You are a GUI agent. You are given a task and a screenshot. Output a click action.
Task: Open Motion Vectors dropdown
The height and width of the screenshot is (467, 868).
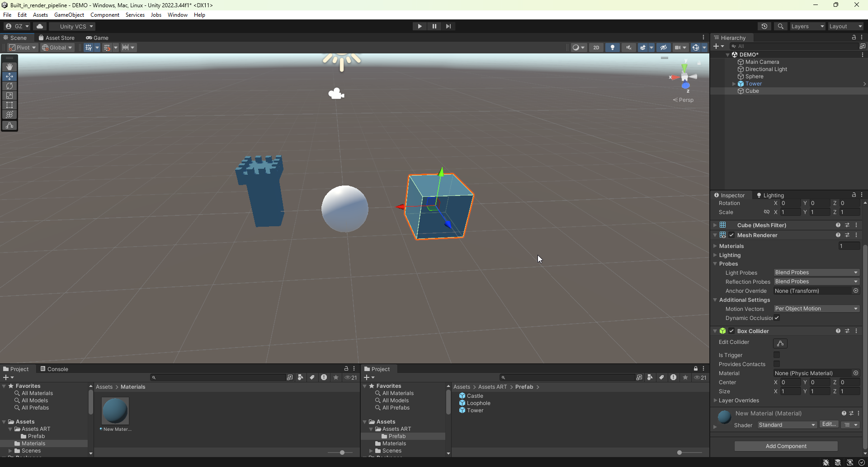click(x=816, y=309)
